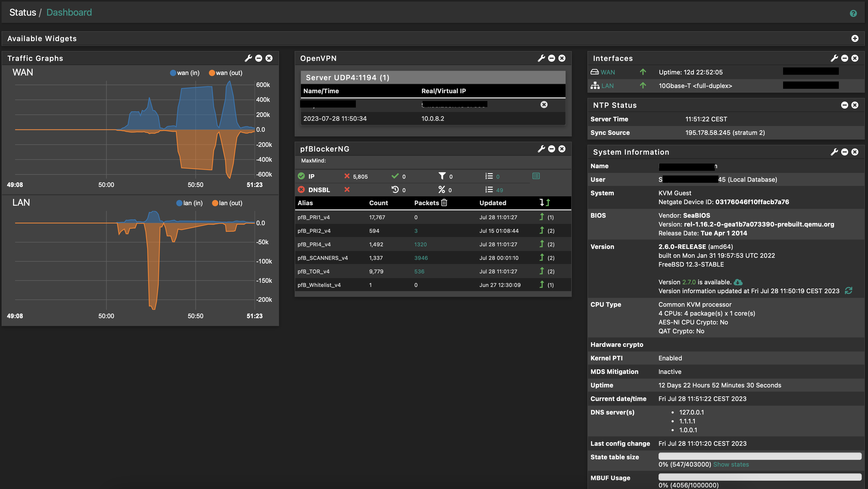Minimize the System Information widget
Viewport: 868px width, 489px height.
click(x=844, y=152)
